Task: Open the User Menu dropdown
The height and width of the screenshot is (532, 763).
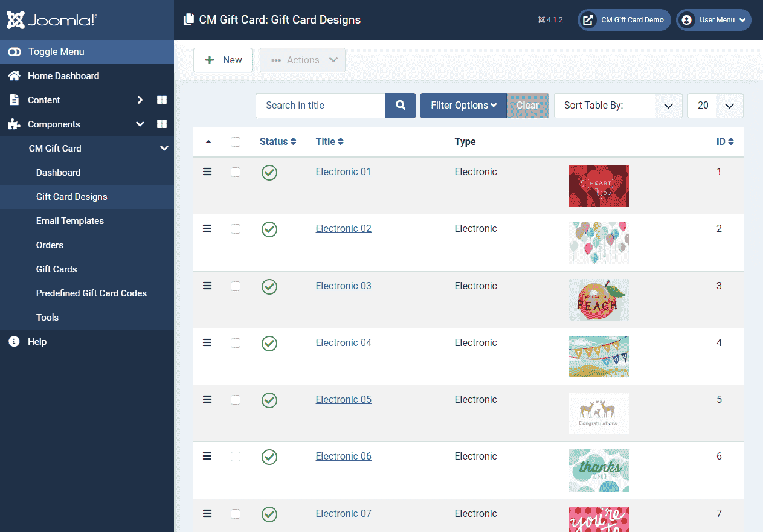Action: coord(713,20)
